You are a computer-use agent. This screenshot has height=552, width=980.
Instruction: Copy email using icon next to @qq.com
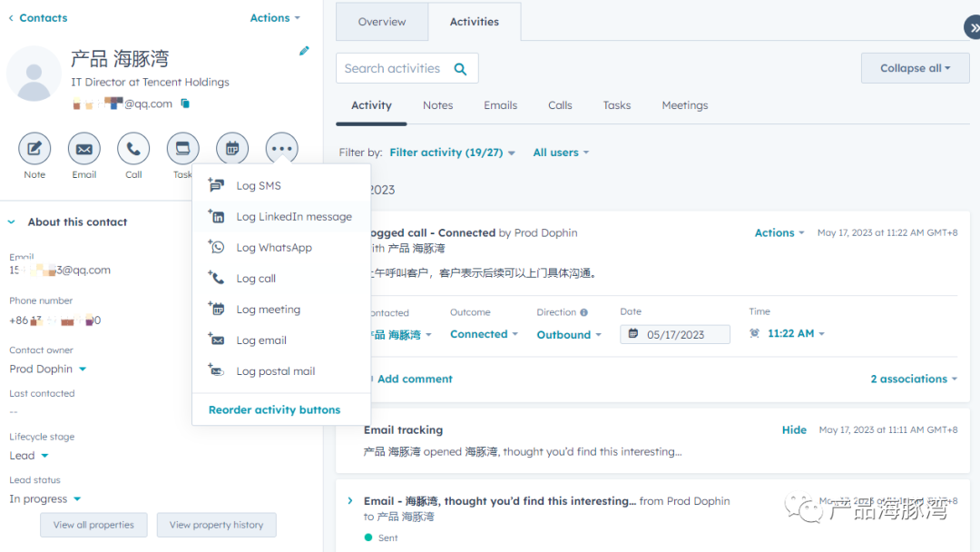185,103
